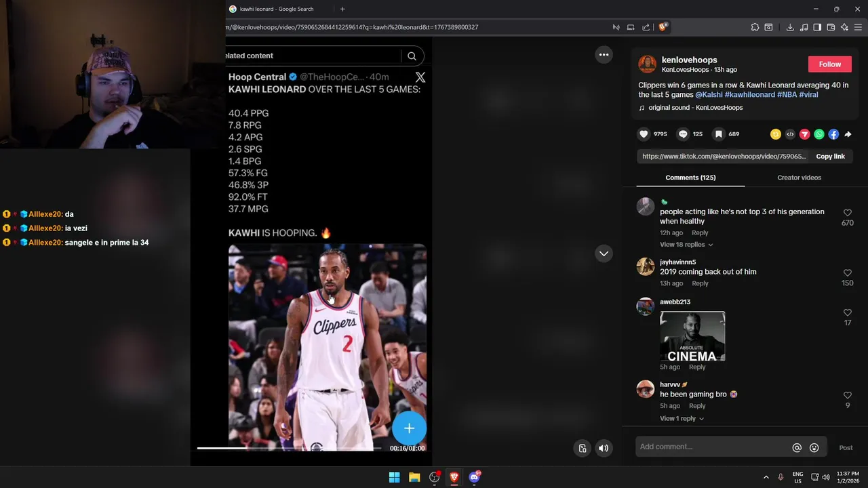Click the #NBA hashtag
The height and width of the screenshot is (488, 868).
point(787,95)
